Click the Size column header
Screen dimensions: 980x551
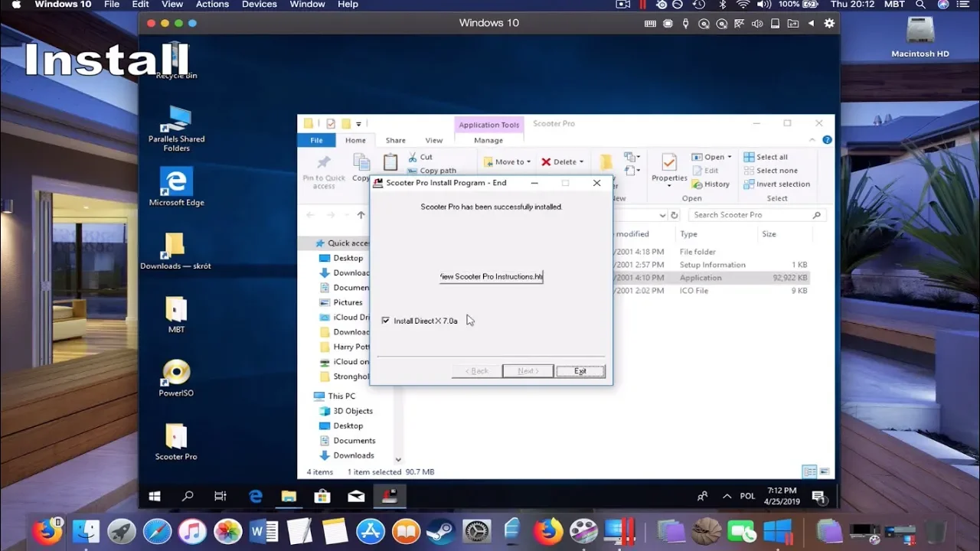(769, 234)
